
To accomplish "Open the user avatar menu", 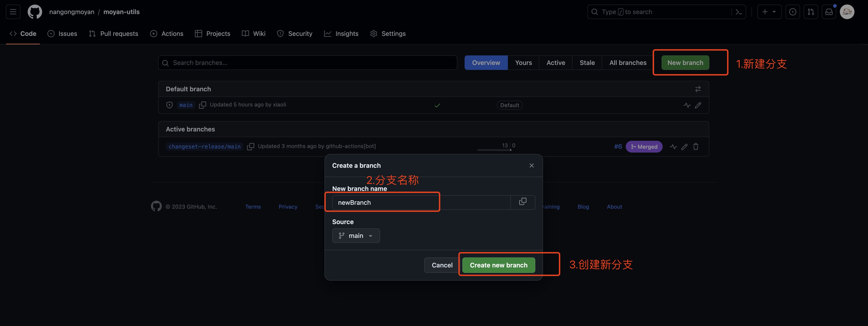I will 847,12.
